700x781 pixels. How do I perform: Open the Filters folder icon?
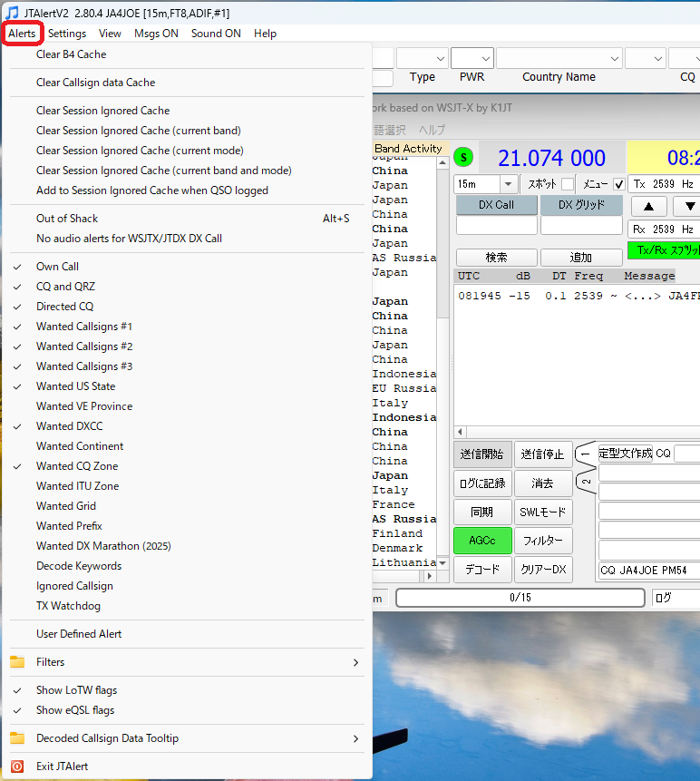(17, 662)
